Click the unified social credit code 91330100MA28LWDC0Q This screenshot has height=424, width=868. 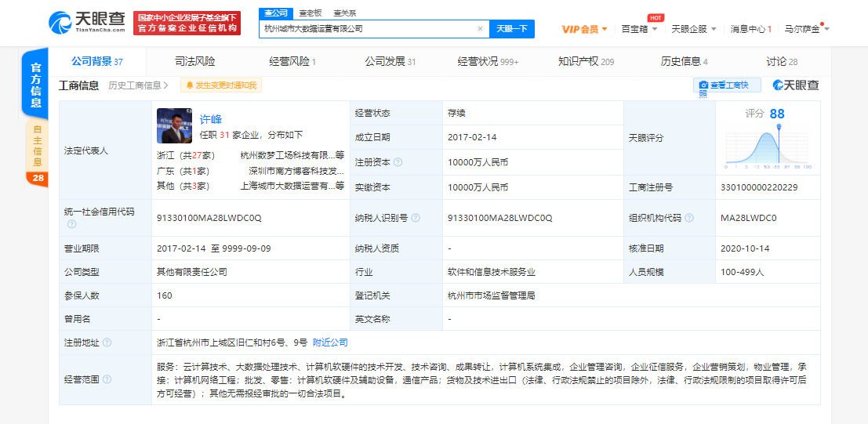[x=209, y=218]
